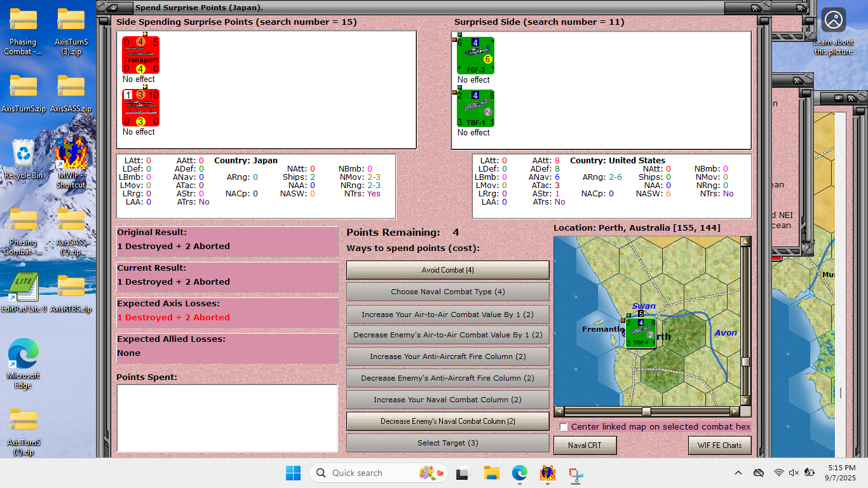Screen dimensions: 868x488
Task: Click map scroll down arrow
Action: coord(746,401)
